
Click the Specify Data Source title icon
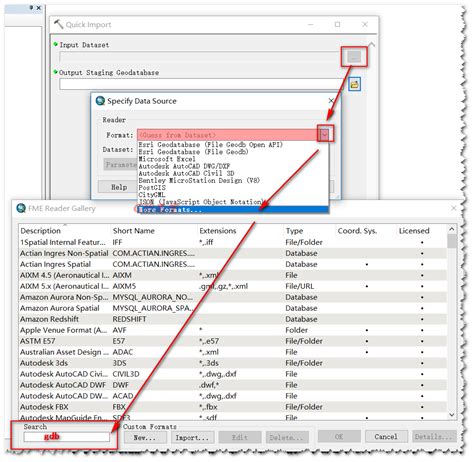click(x=100, y=101)
